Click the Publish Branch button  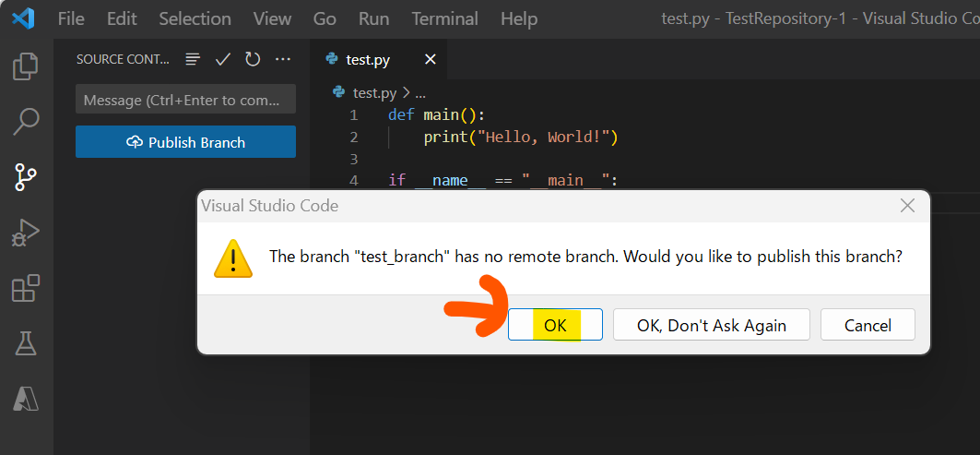click(185, 142)
